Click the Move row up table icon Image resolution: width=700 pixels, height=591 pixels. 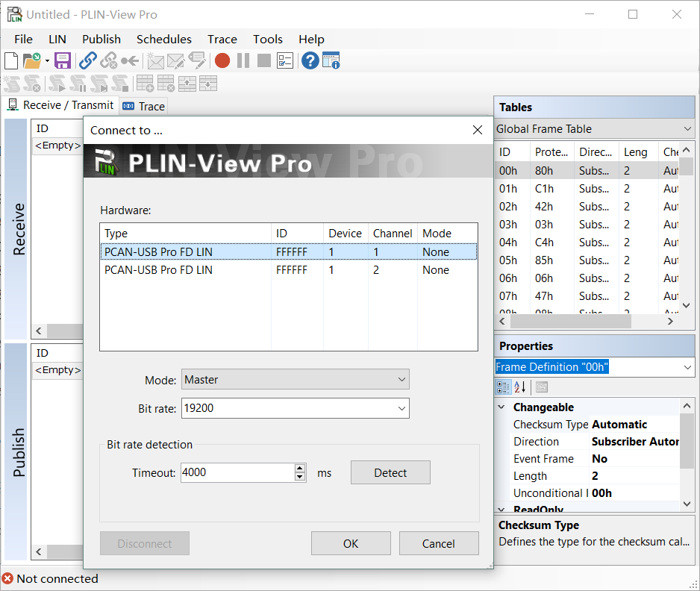click(x=187, y=84)
